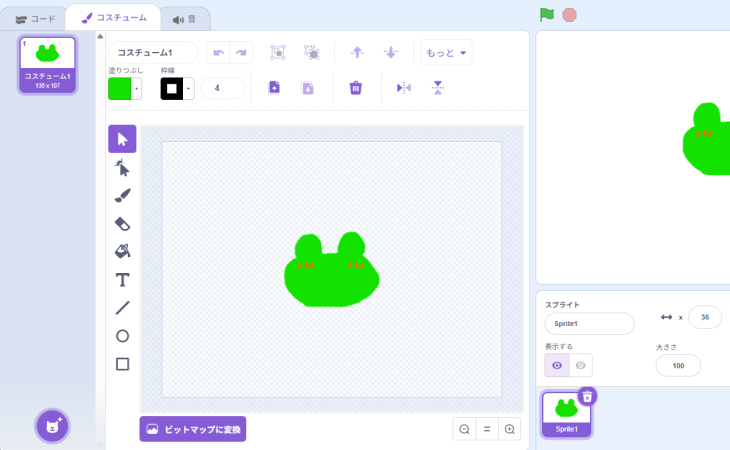Select the Eraser tool

point(122,223)
